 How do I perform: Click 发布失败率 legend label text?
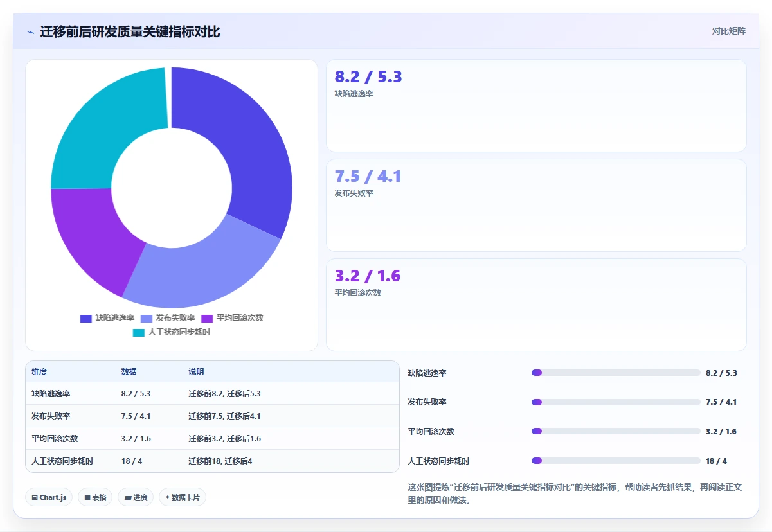tap(175, 318)
